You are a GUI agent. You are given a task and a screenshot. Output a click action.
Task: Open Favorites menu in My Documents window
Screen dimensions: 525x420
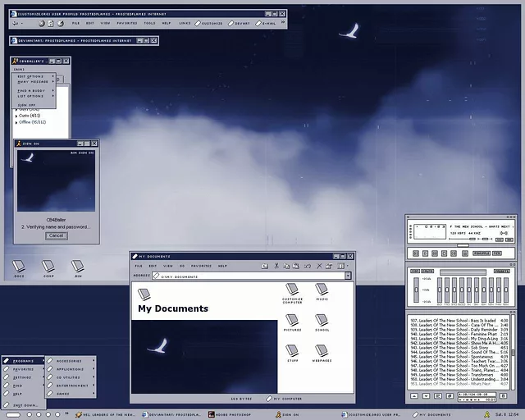201,266
